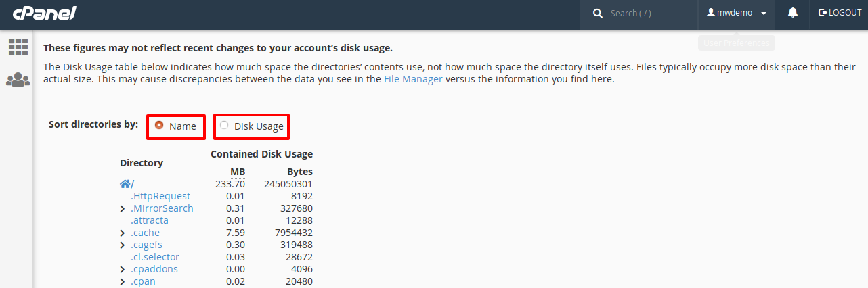Open the mwdemo user dropdown

pos(737,13)
